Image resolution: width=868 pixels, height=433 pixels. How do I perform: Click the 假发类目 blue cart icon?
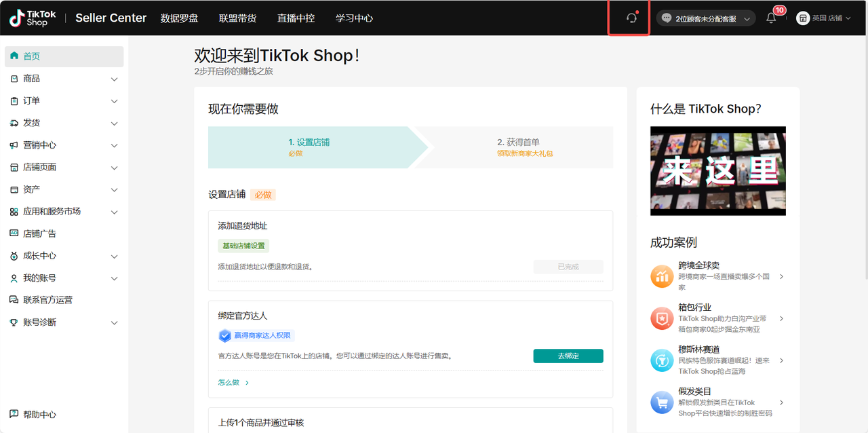[662, 402]
